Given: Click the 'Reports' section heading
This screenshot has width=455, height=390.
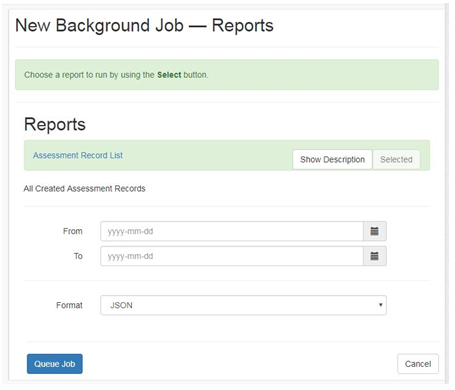Looking at the screenshot, I should point(55,124).
